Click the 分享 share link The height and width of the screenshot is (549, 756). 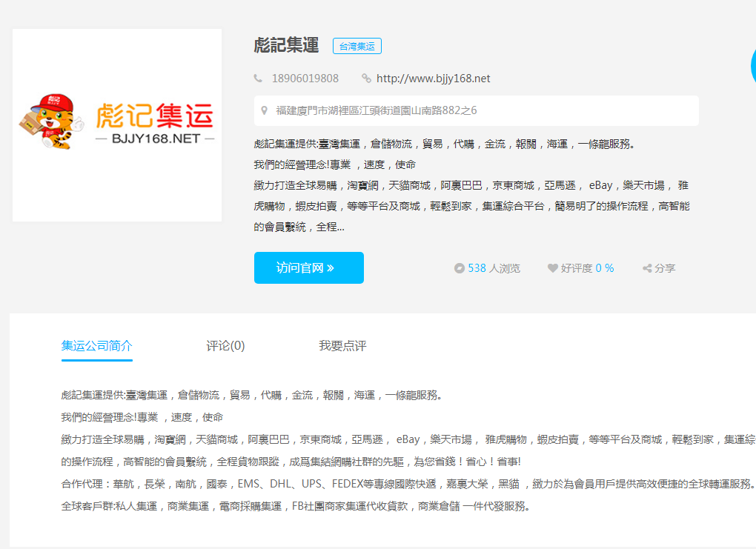(659, 268)
